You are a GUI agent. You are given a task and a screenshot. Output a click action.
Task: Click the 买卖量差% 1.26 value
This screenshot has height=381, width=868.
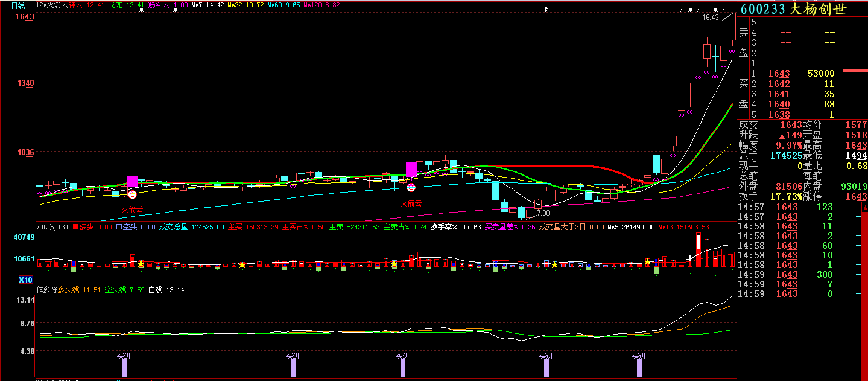510,227
